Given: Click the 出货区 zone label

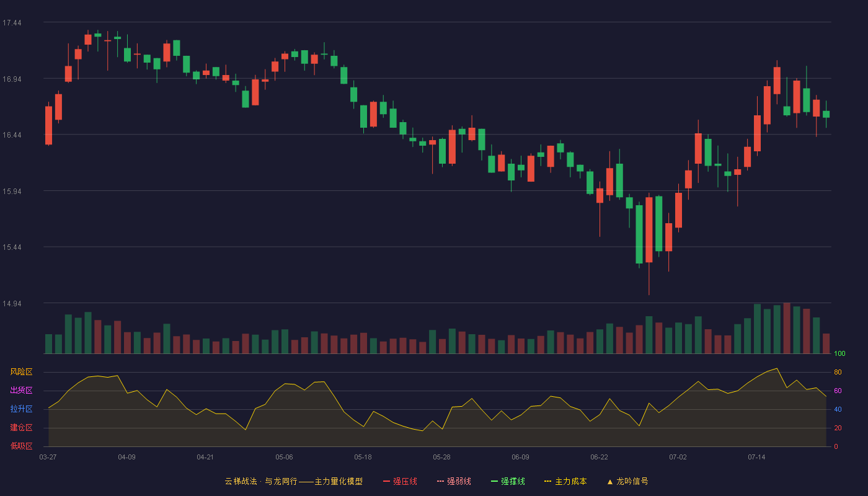Looking at the screenshot, I should (21, 391).
